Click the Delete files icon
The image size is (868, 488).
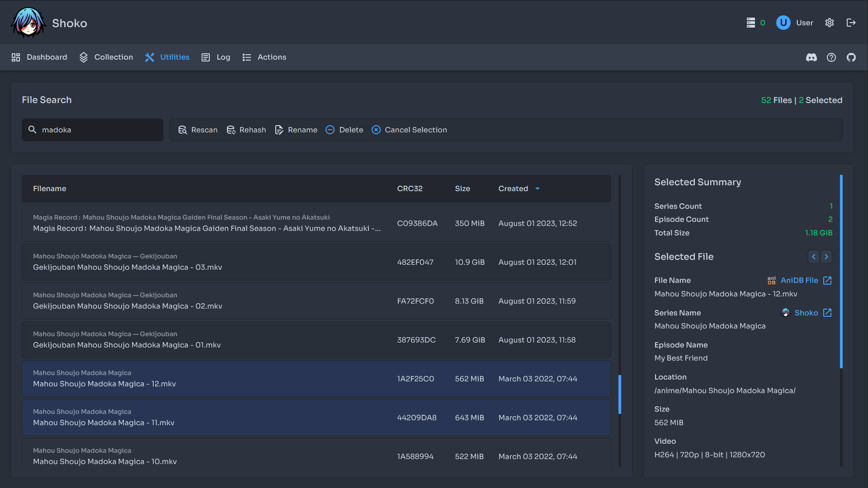tap(330, 130)
